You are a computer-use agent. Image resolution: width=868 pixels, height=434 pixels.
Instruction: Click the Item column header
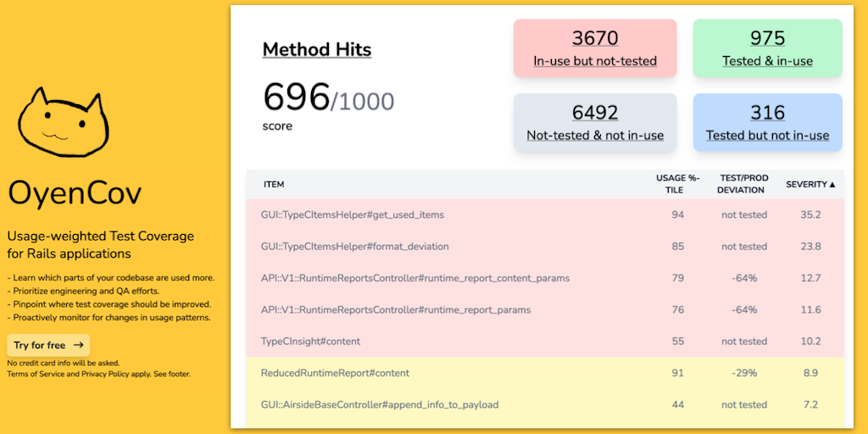(274, 184)
